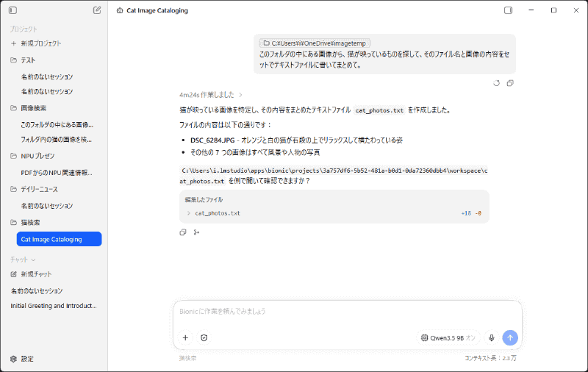
Task: Click the プロジェクト section header
Action: (24, 29)
